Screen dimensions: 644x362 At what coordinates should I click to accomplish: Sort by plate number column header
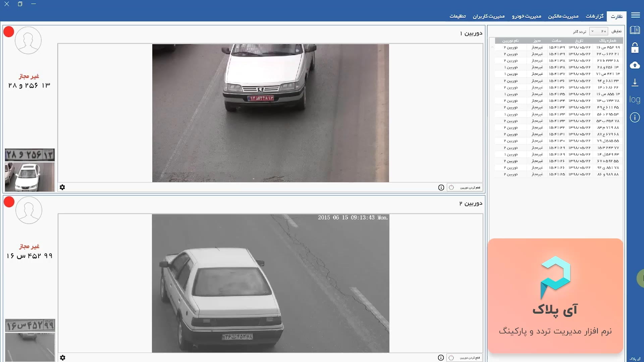click(x=607, y=41)
